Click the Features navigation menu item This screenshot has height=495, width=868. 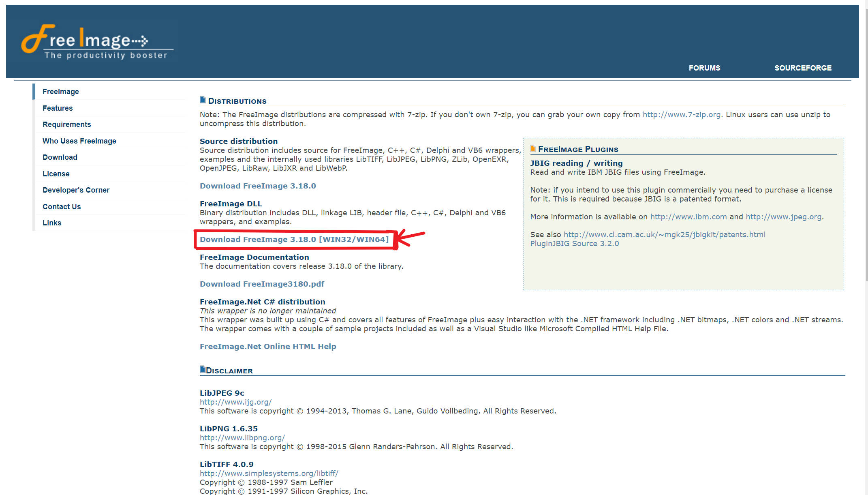[57, 108]
